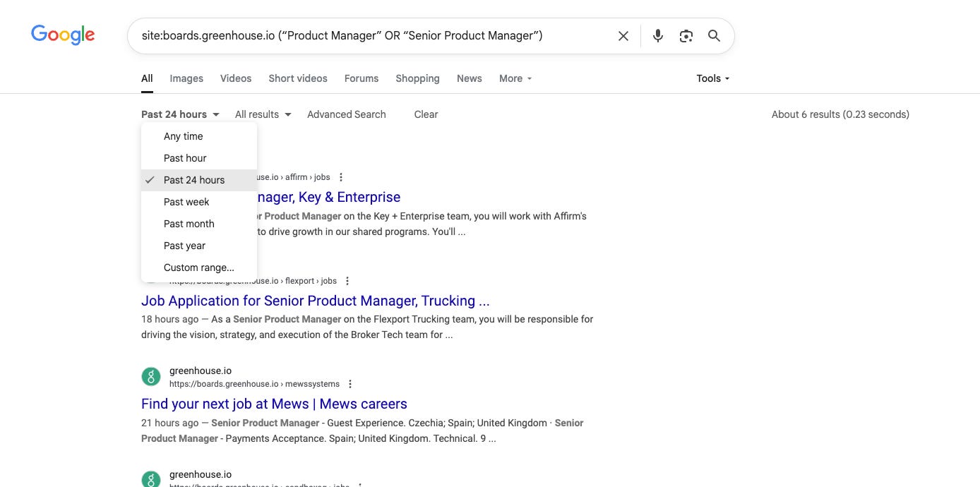The width and height of the screenshot is (980, 487).
Task: Select Any time in time menu
Action: 199,136
